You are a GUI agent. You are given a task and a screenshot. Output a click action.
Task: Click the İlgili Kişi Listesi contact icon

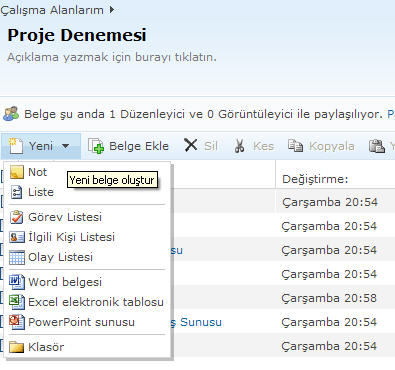point(17,237)
